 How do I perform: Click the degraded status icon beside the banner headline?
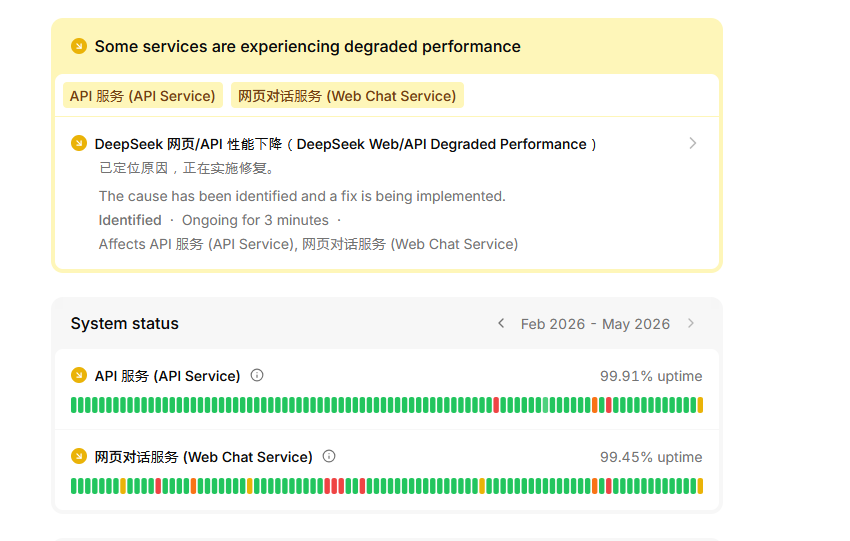point(79,46)
